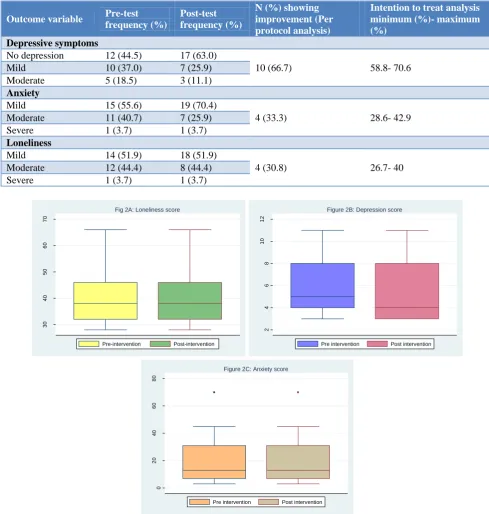Click the yellow Pre-intervention legend swatch
This screenshot has height=514, width=489.
click(88, 344)
